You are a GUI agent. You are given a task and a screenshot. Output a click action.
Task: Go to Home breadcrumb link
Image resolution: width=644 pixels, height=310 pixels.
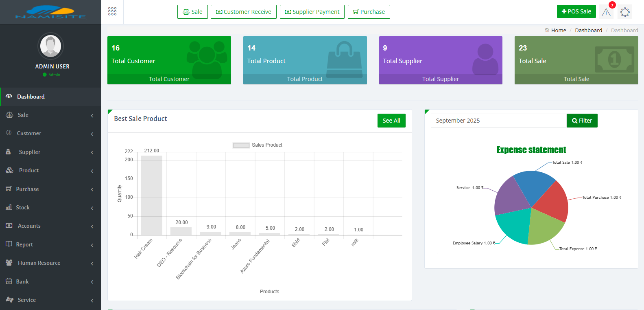(x=558, y=30)
